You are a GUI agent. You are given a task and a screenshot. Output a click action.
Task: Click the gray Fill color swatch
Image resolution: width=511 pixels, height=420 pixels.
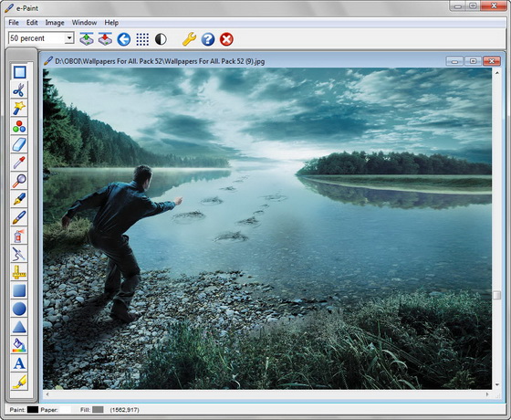click(98, 410)
